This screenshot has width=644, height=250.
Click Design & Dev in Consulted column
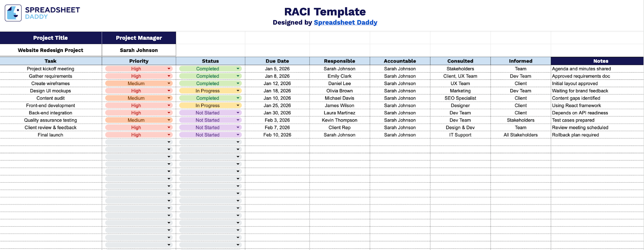[460, 127]
